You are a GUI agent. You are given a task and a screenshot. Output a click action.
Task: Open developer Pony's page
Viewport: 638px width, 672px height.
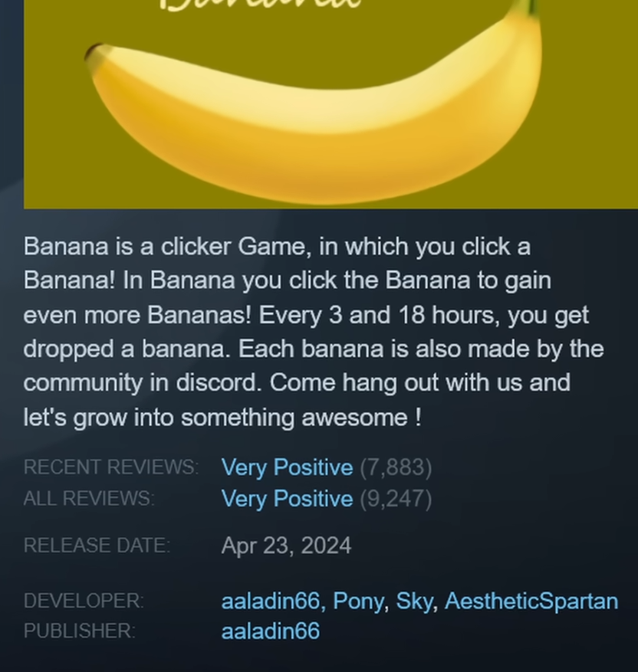click(358, 602)
